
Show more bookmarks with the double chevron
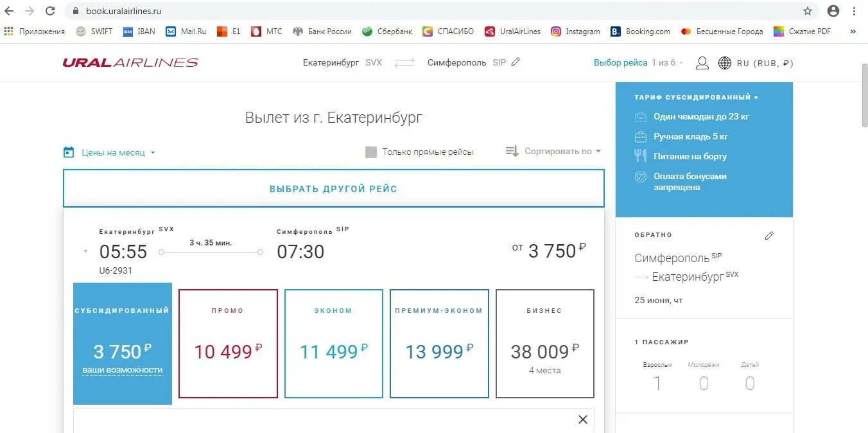pyautogui.click(x=853, y=31)
